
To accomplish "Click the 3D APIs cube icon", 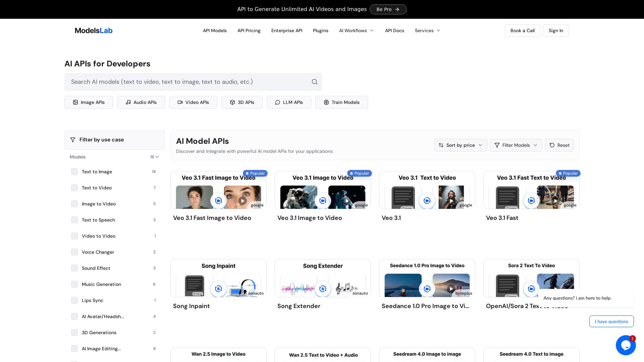I will click(232, 102).
